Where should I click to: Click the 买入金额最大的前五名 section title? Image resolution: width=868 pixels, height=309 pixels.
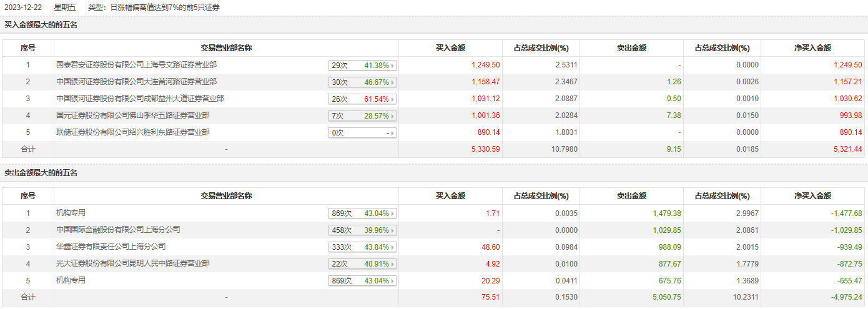(x=41, y=25)
